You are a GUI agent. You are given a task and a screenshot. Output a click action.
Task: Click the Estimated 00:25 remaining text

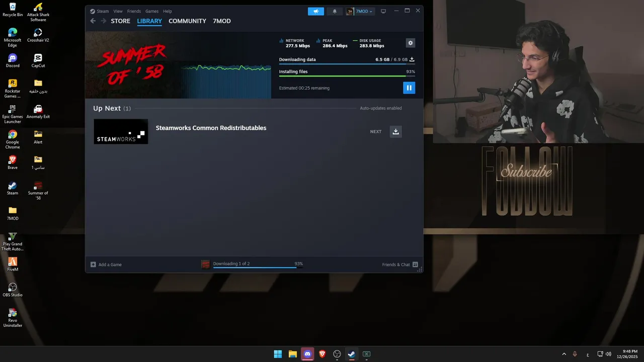tap(304, 88)
